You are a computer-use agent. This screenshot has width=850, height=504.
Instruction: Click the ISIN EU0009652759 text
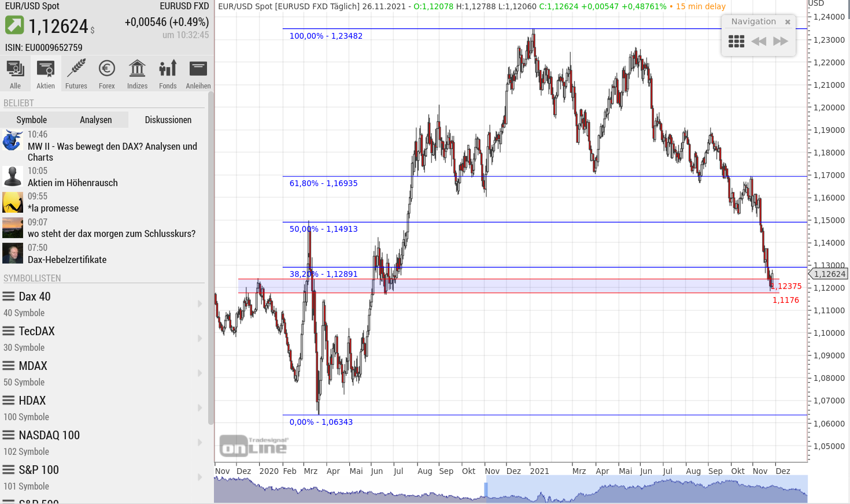point(44,47)
